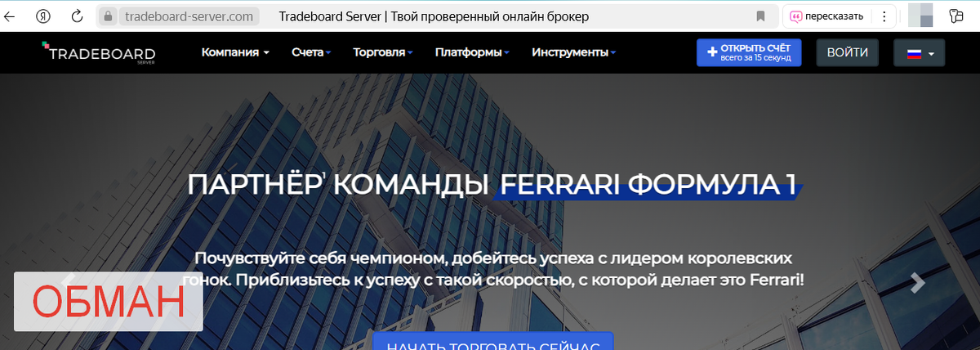Image resolution: width=980 pixels, height=350 pixels.
Task: Click the ВОЙТИ button
Action: click(x=848, y=52)
